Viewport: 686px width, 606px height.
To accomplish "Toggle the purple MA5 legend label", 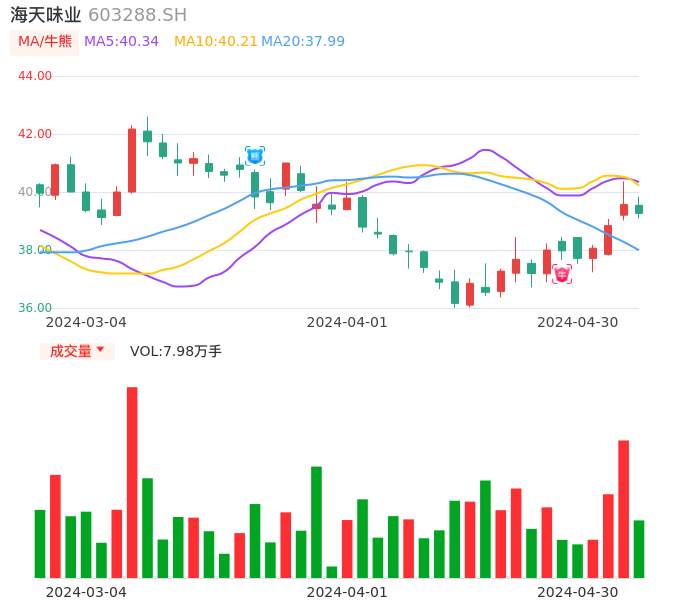I will (x=121, y=42).
